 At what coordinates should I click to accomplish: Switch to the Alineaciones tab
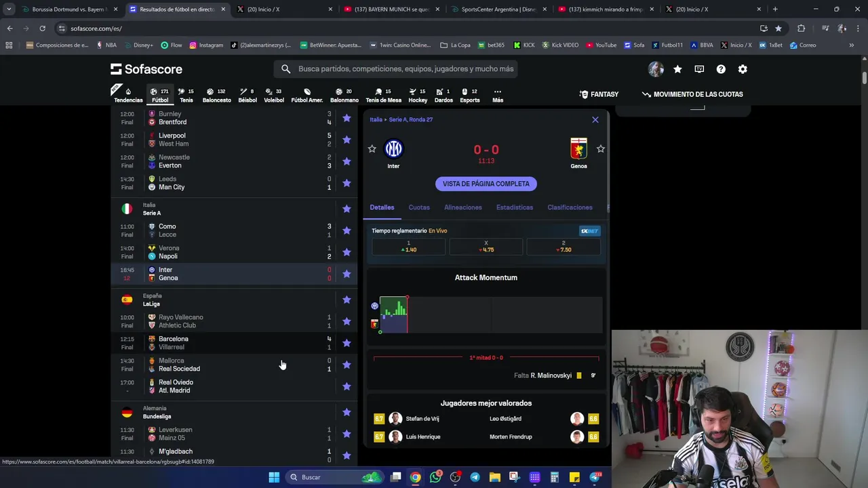point(463,207)
